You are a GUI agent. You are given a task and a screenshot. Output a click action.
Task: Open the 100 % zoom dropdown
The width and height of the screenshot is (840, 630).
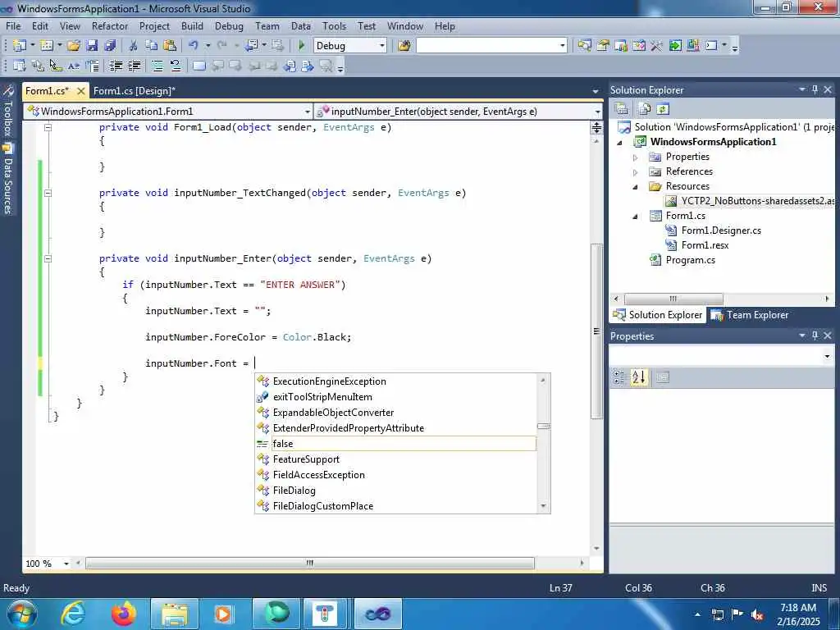coord(66,564)
